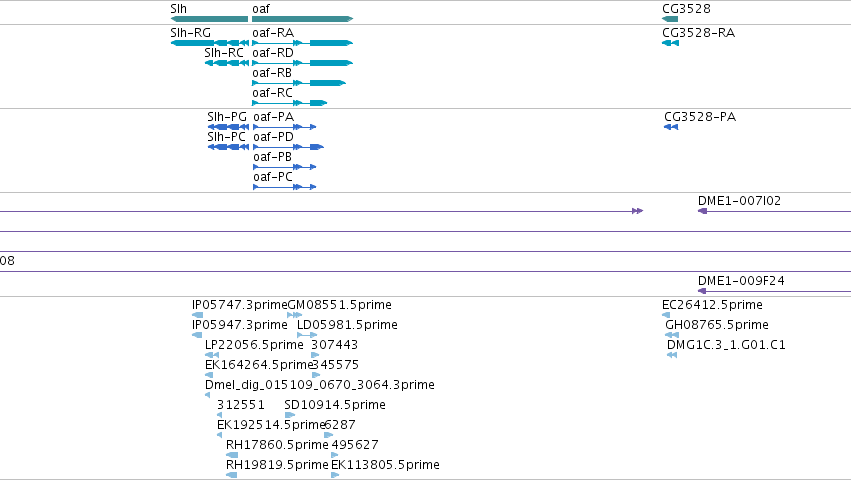
Task: Click the Slh-PG protein feature
Action: coord(228,127)
